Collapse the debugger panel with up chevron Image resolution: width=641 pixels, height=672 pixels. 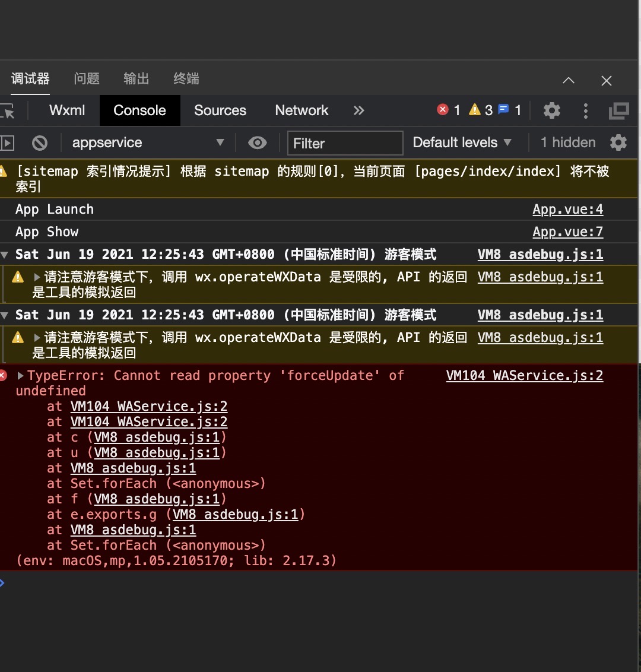(x=569, y=80)
